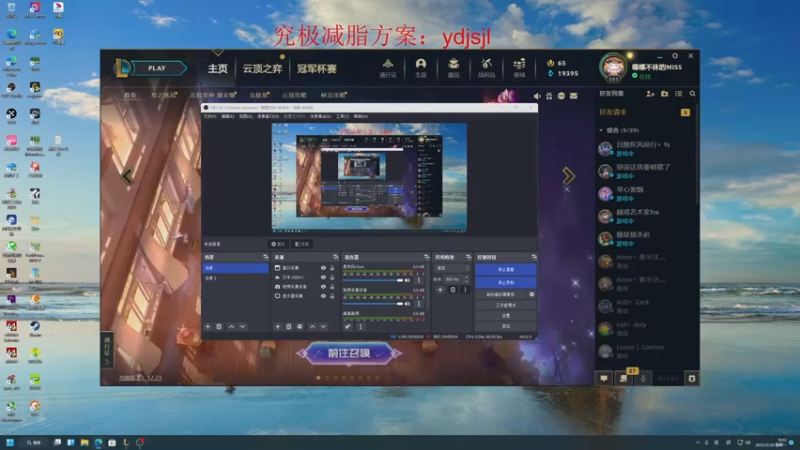Screen dimensions: 800x450
Task: Select OBS scene 场景 2
Action: point(236,278)
